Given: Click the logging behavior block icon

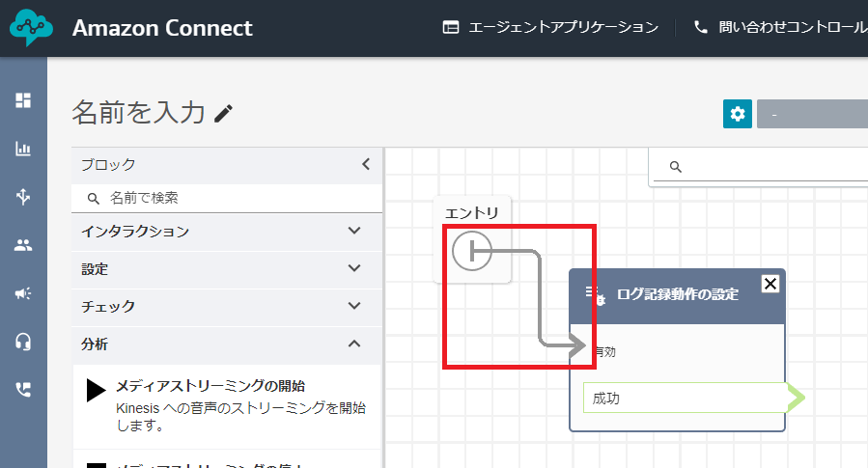Looking at the screenshot, I should click(x=596, y=295).
